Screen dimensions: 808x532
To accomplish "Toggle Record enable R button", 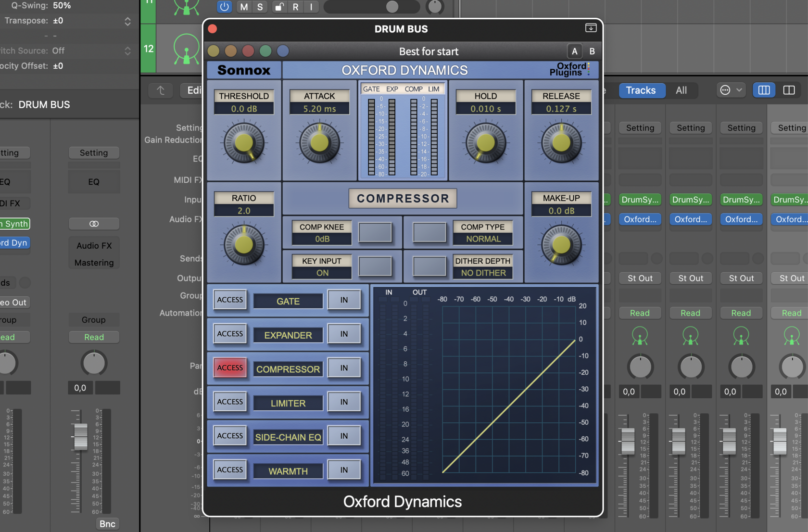I will tap(295, 7).
